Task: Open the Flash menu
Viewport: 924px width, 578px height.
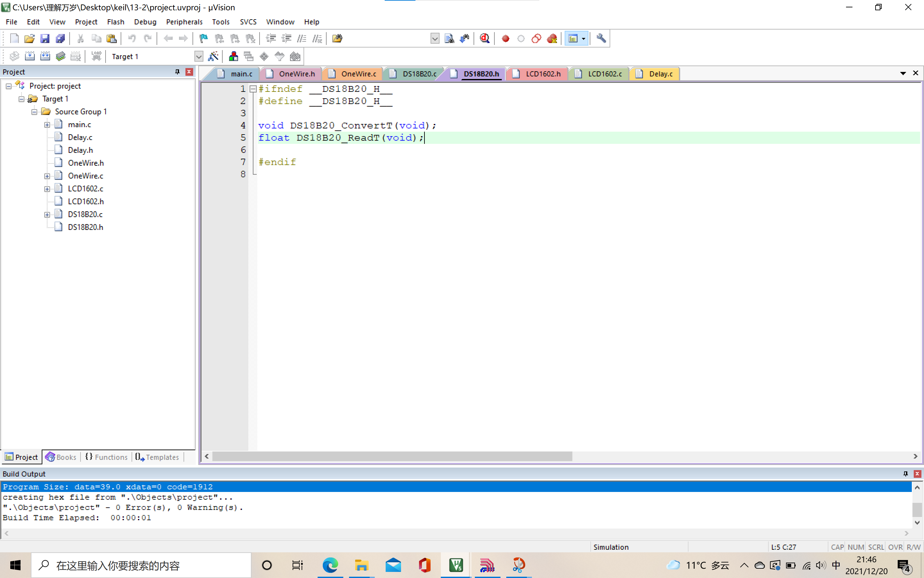Action: click(x=115, y=22)
